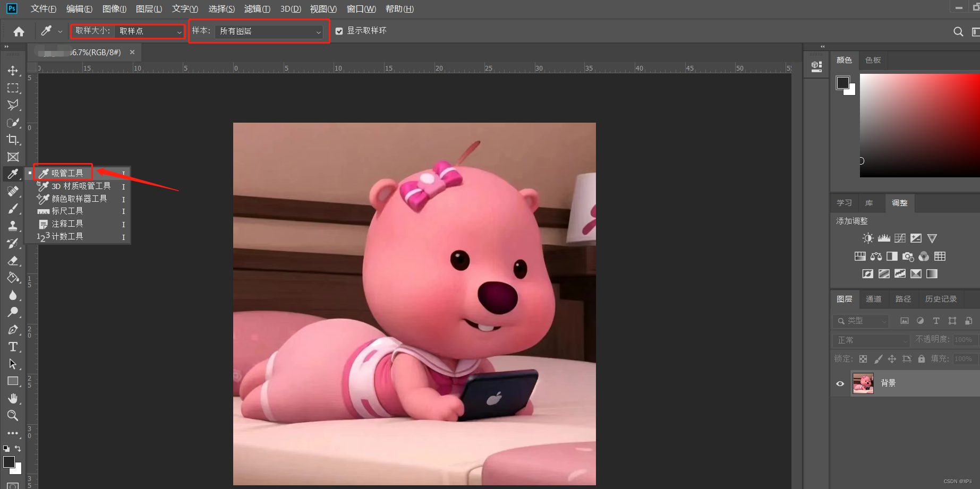The image size is (980, 489).
Task: Select the Crop tool
Action: click(13, 140)
